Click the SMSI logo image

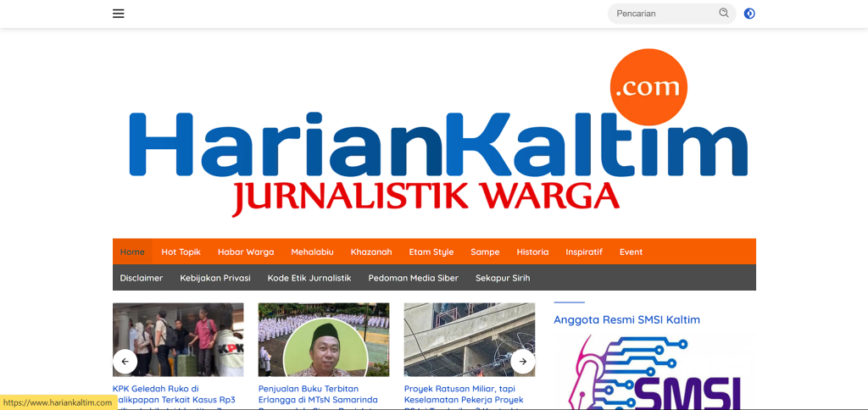click(655, 372)
